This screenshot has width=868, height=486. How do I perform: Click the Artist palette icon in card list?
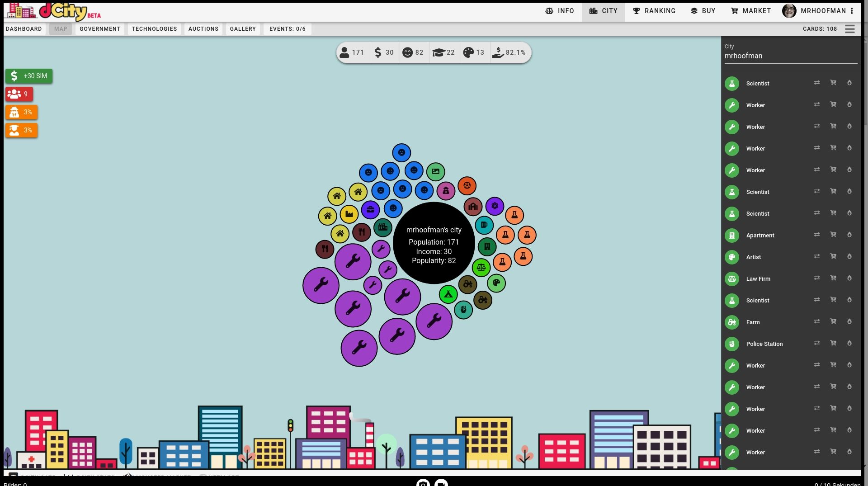(x=731, y=257)
